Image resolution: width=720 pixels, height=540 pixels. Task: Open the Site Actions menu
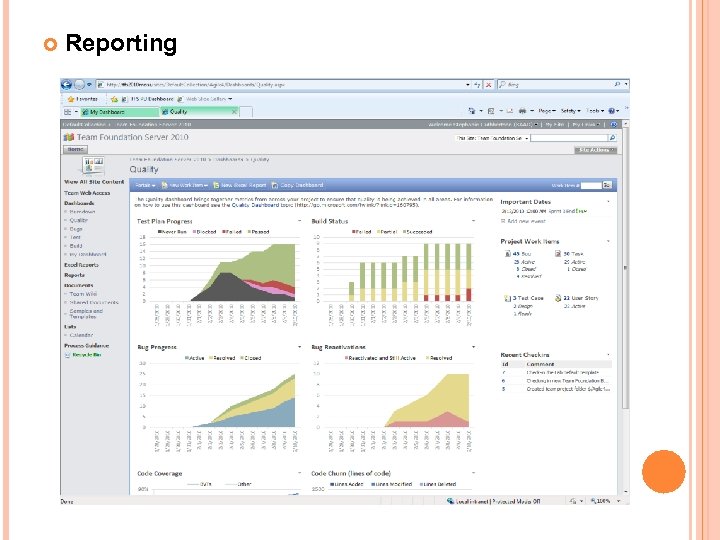[596, 150]
